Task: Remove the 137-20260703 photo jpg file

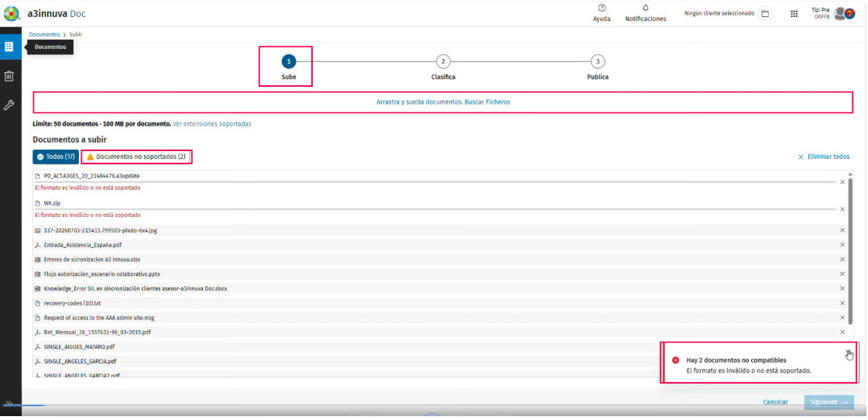Action: 842,230
